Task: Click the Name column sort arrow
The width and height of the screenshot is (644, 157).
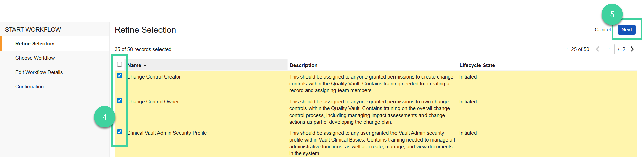Action: (x=145, y=65)
